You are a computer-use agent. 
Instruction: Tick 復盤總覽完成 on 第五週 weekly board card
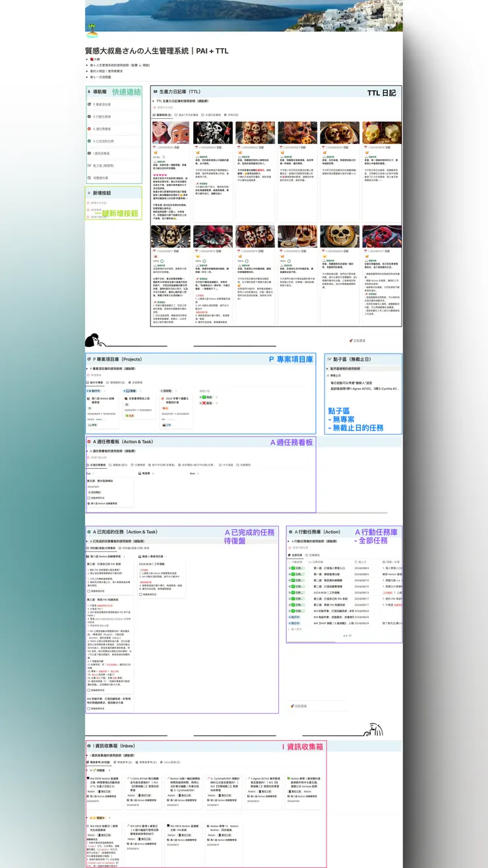pyautogui.click(x=89, y=499)
